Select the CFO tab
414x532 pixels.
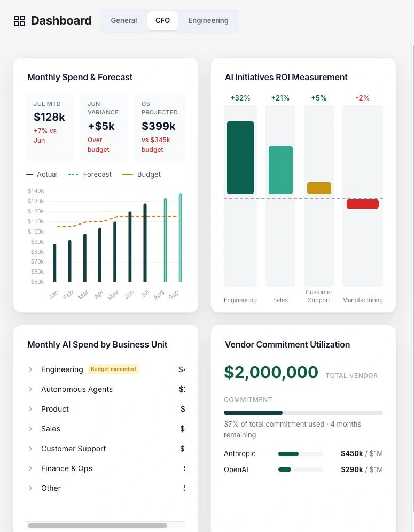[162, 21]
